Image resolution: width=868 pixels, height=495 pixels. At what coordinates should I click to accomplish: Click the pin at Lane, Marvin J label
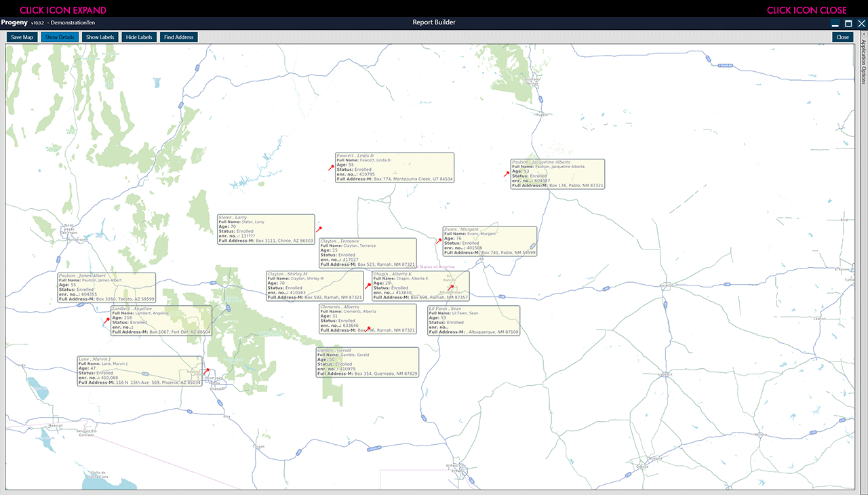(206, 371)
